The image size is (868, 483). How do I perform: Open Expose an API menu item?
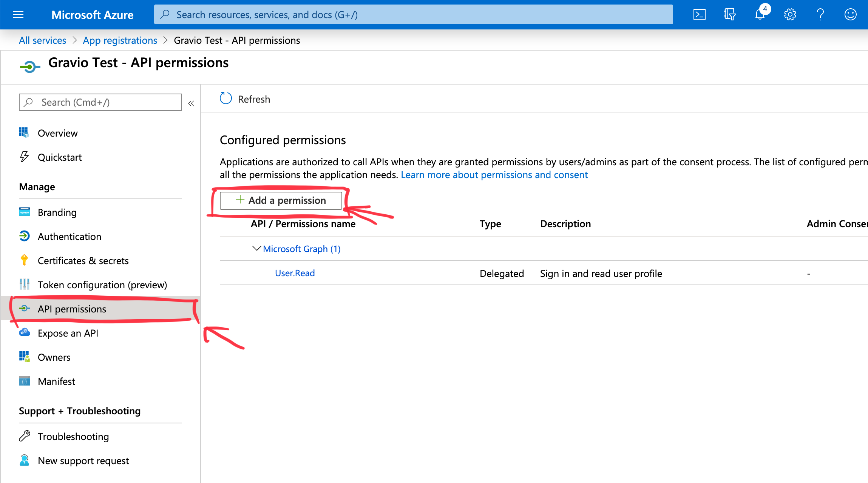click(x=68, y=333)
